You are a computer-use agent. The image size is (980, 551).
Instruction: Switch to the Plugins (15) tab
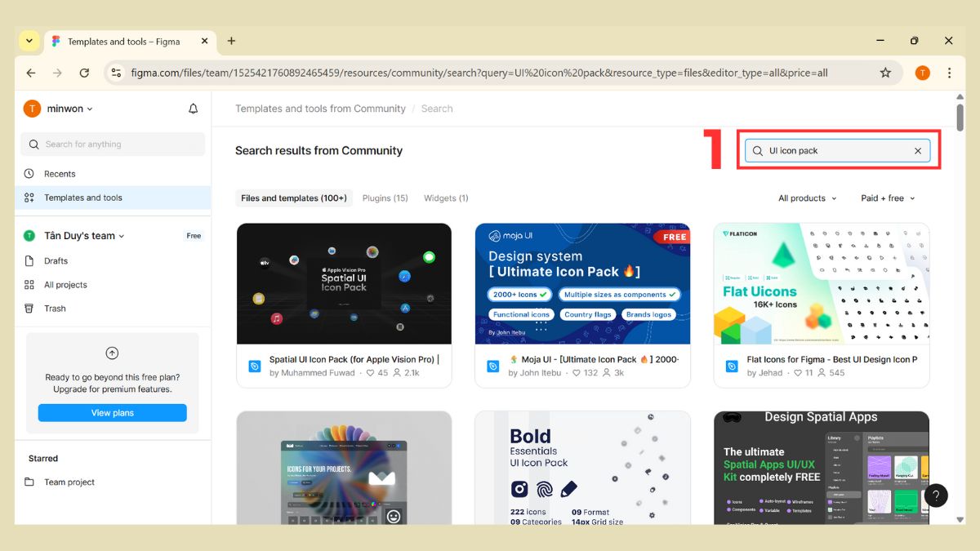(x=385, y=198)
